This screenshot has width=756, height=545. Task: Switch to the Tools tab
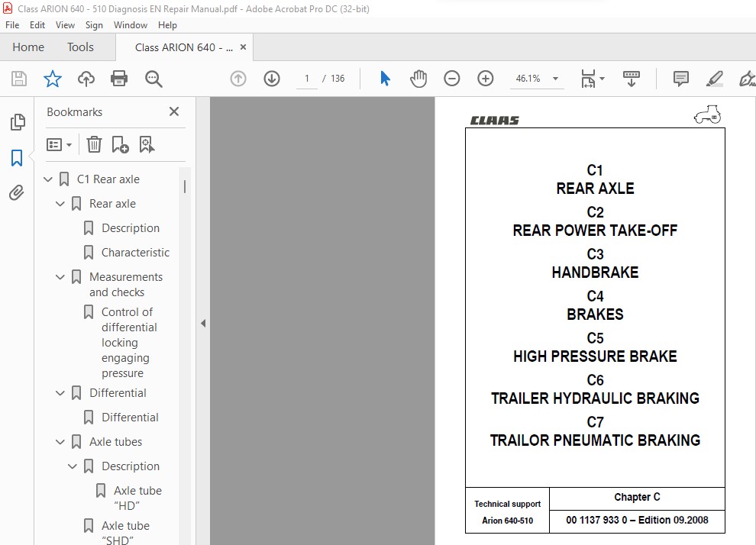click(x=80, y=47)
